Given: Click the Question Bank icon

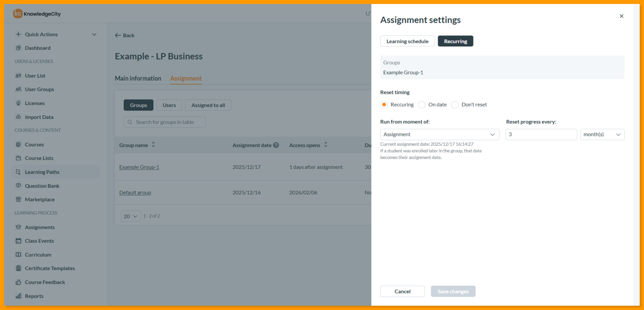Looking at the screenshot, I should 18,186.
